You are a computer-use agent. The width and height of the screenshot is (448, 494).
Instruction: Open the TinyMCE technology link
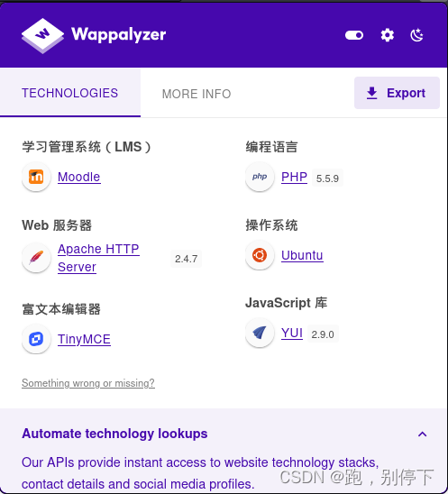coord(84,339)
